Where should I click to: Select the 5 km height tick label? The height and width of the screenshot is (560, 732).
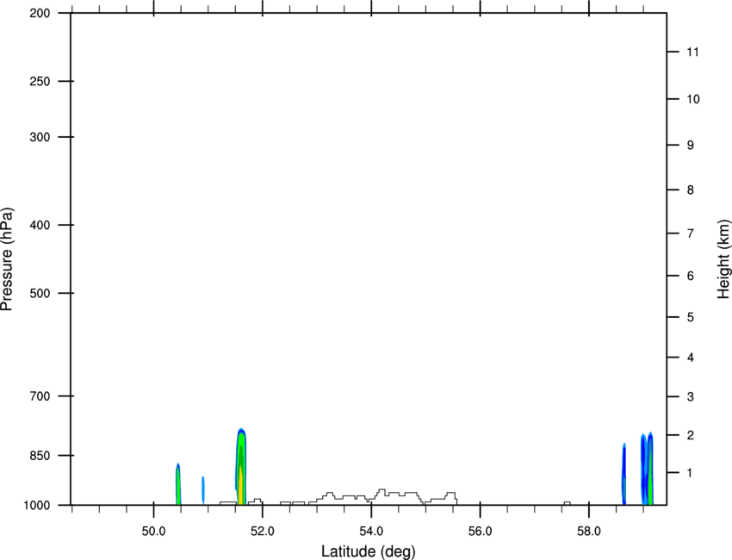[691, 318]
